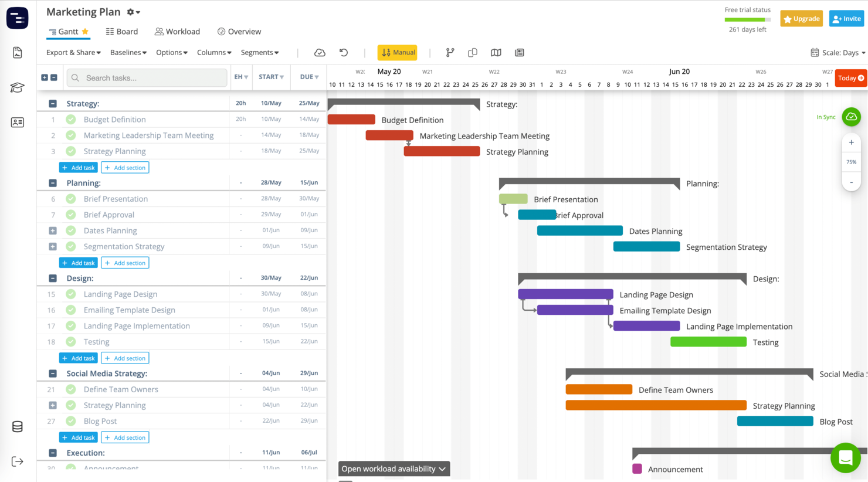Open the Workload tab

pyautogui.click(x=177, y=31)
